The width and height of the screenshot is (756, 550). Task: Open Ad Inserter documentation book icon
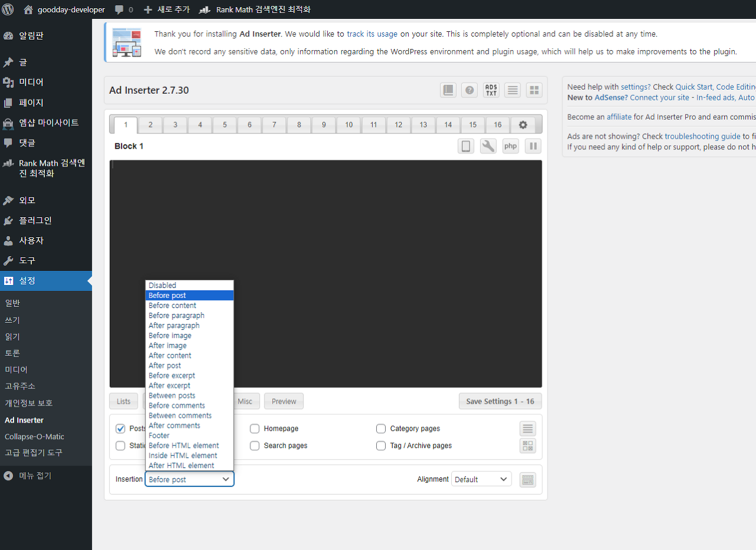pyautogui.click(x=448, y=90)
